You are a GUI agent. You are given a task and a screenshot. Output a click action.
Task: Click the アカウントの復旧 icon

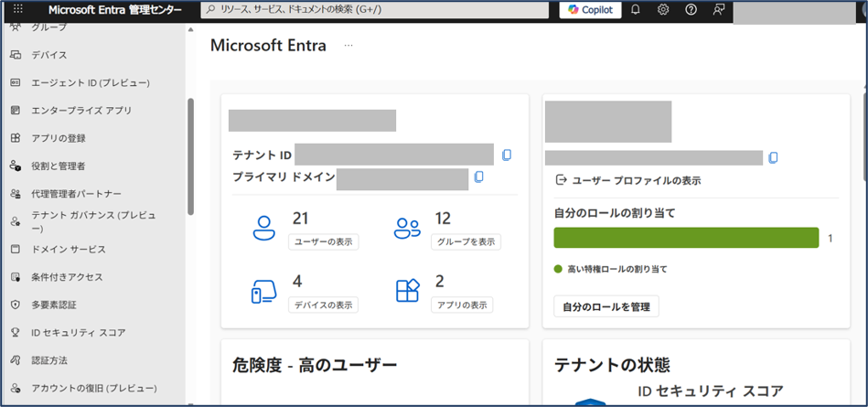point(16,388)
